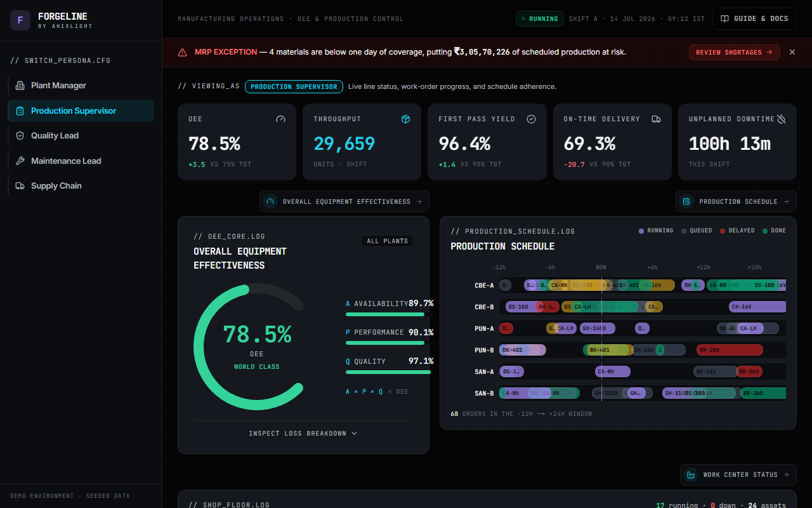Go to the Work Center Status link
The image size is (812, 508).
[x=738, y=475]
